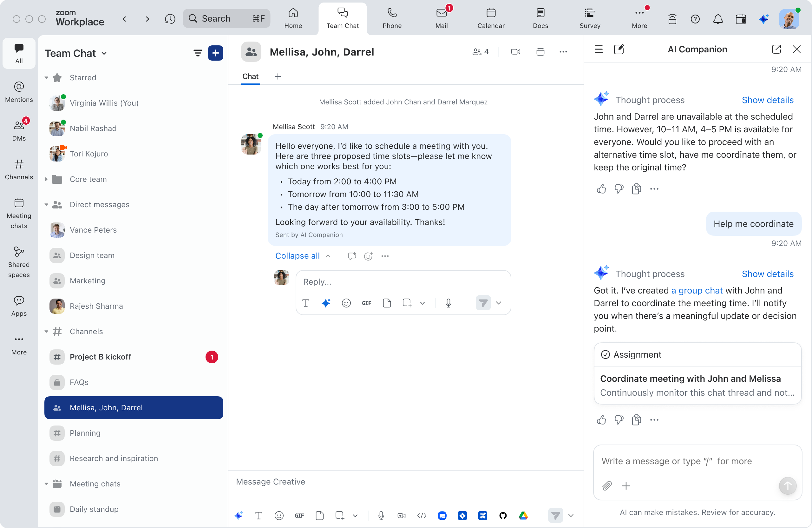Click the GitHub icon in message toolbar
The height and width of the screenshot is (528, 812).
point(503,515)
